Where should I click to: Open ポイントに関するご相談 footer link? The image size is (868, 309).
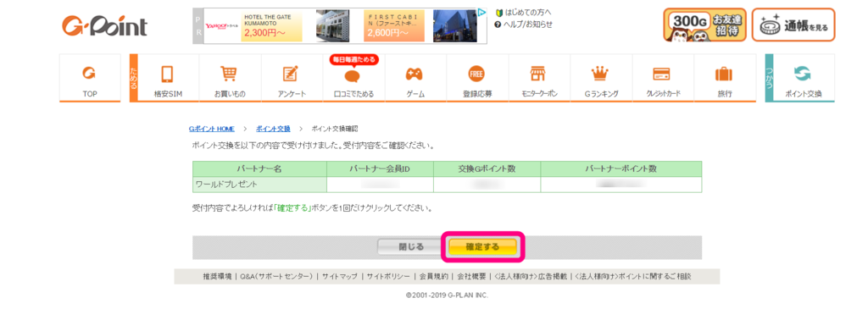click(633, 276)
